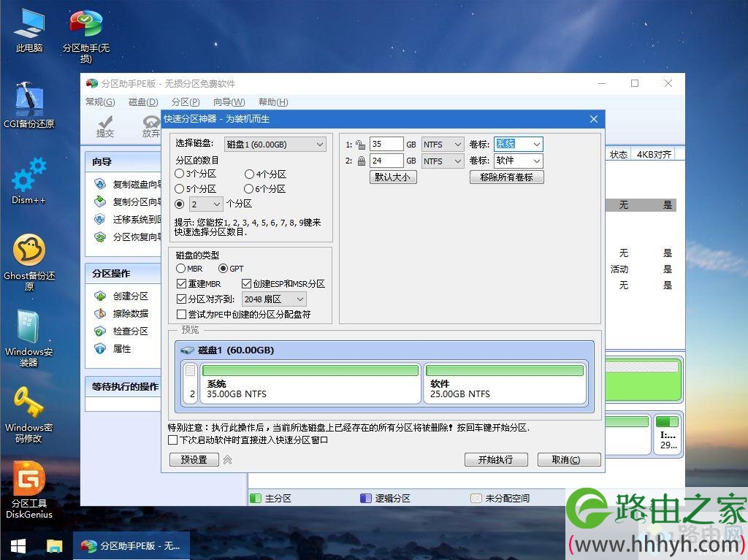Open the Windows Start button
The width and height of the screenshot is (748, 560).
(x=18, y=545)
